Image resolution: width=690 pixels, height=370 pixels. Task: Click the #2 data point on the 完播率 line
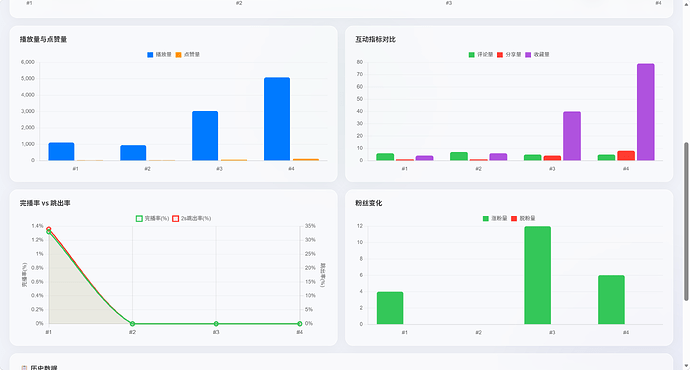pyautogui.click(x=132, y=324)
